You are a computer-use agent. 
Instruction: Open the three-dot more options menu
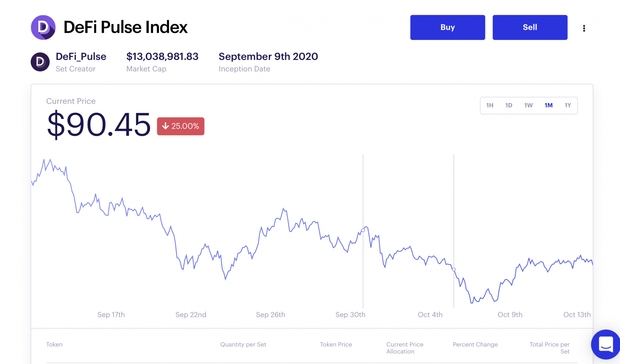[584, 28]
